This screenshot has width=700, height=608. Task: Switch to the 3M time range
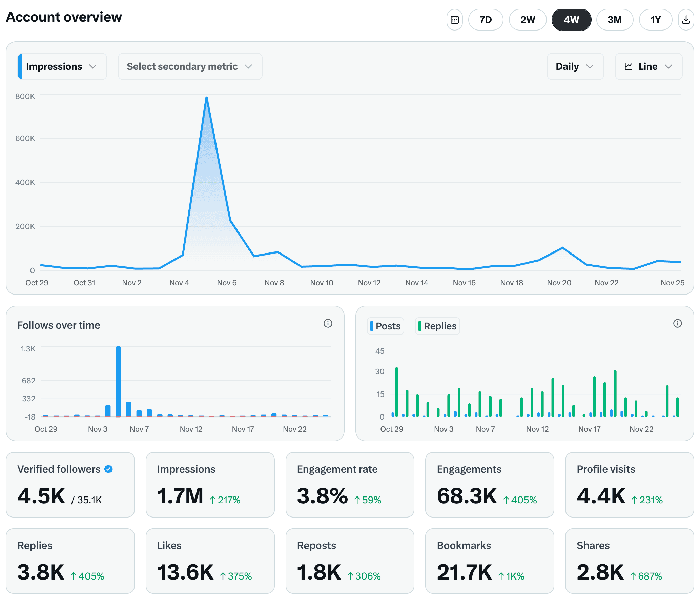pos(614,20)
